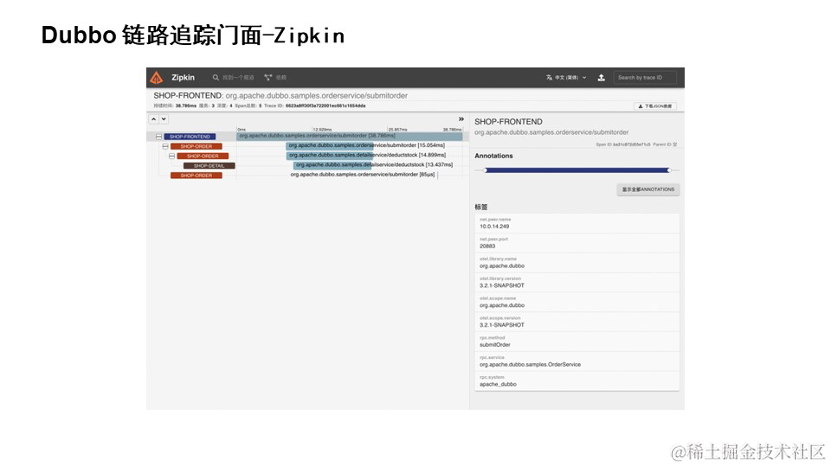Focus the Search by trace ID field
832x468 pixels.
click(645, 77)
